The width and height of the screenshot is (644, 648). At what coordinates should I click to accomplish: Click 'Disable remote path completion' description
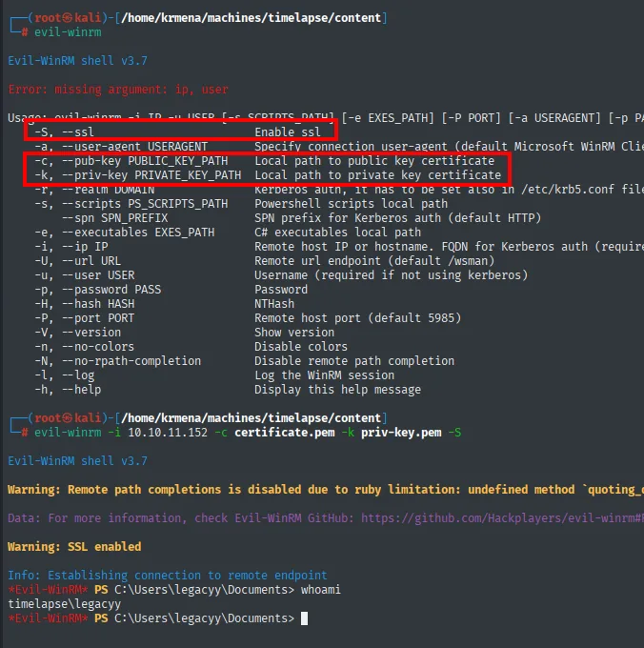[354, 361]
